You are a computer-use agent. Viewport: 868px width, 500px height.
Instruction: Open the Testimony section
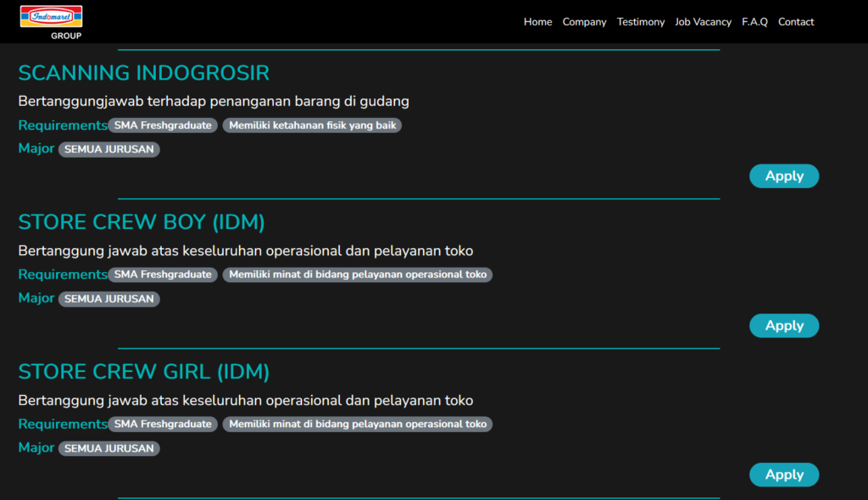[641, 22]
